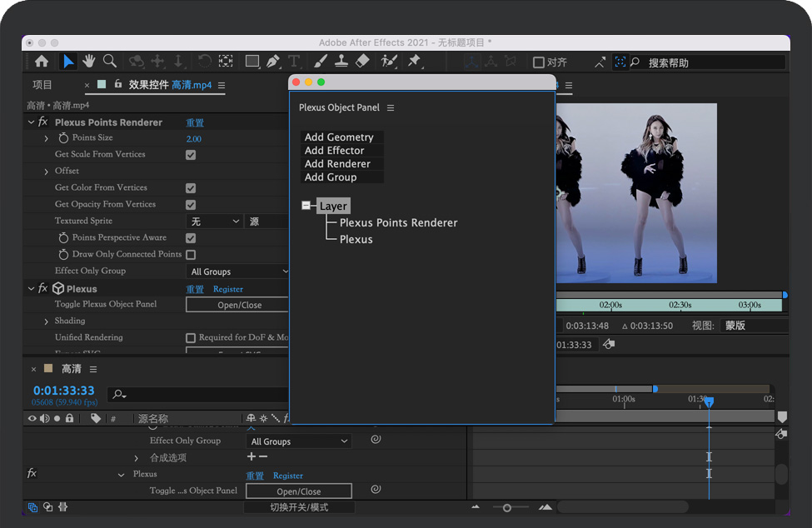
Task: Click the Register link beside Plexus
Action: (228, 289)
